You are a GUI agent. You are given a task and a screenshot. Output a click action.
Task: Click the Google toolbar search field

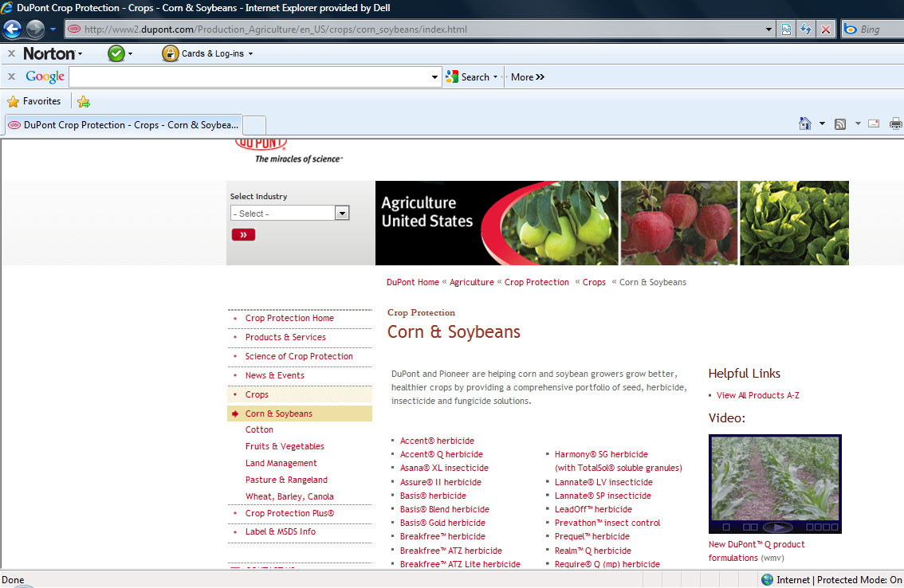[x=249, y=76]
